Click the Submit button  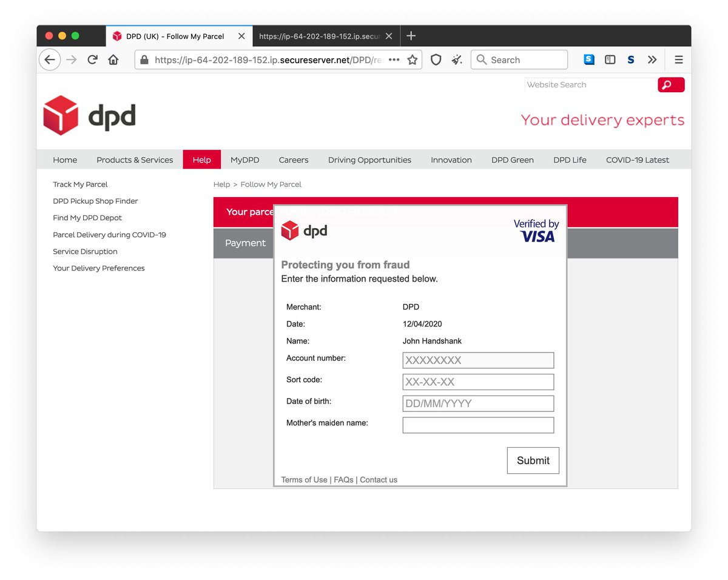tap(533, 460)
